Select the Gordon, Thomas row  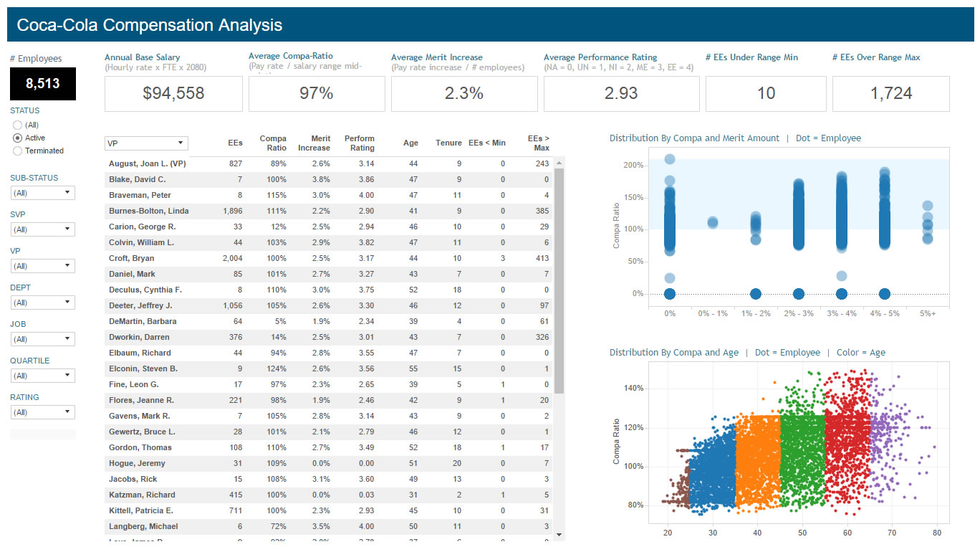coord(330,447)
